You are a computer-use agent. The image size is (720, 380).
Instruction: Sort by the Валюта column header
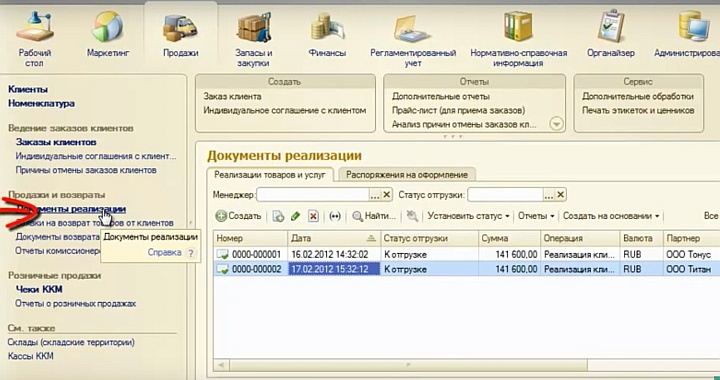(x=641, y=238)
